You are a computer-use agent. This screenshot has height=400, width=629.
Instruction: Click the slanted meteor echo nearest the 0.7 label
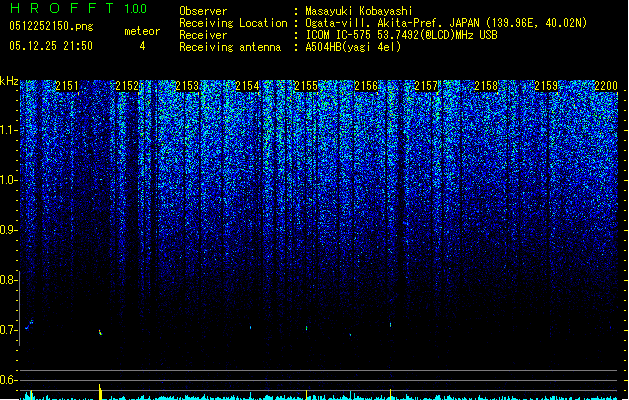tap(29, 325)
